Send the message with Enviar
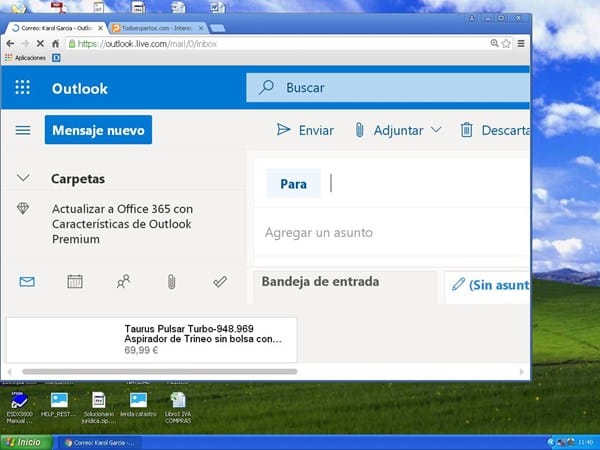 pos(305,130)
